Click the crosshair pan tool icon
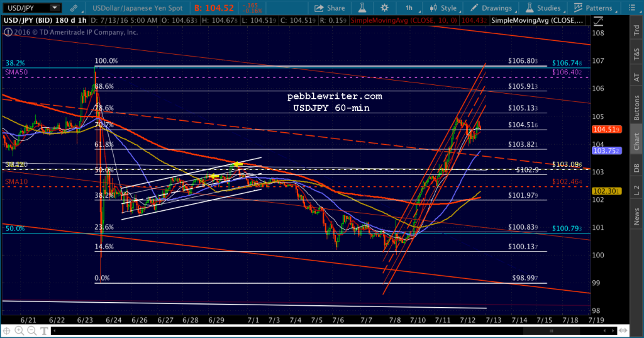The width and height of the screenshot is (644, 338). point(7,330)
